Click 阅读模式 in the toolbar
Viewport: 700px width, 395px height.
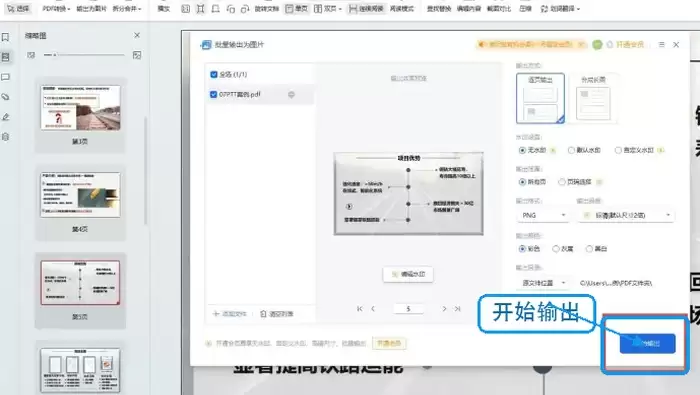click(402, 8)
